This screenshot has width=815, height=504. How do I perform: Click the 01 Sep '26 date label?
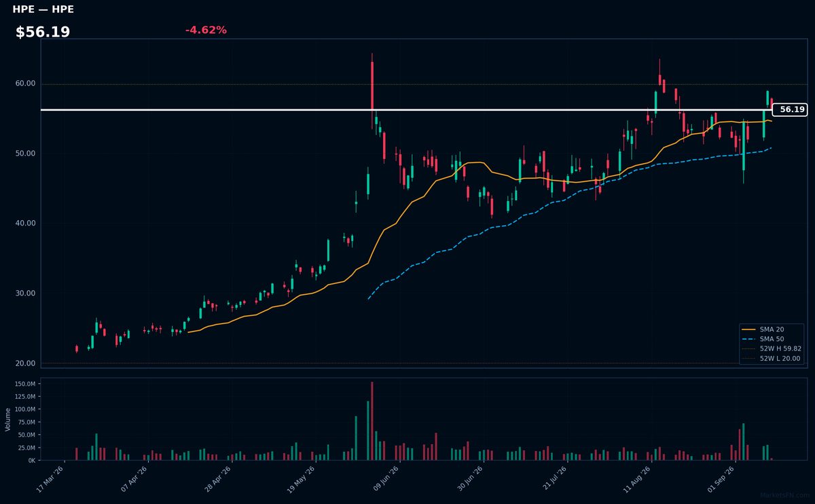(721, 479)
